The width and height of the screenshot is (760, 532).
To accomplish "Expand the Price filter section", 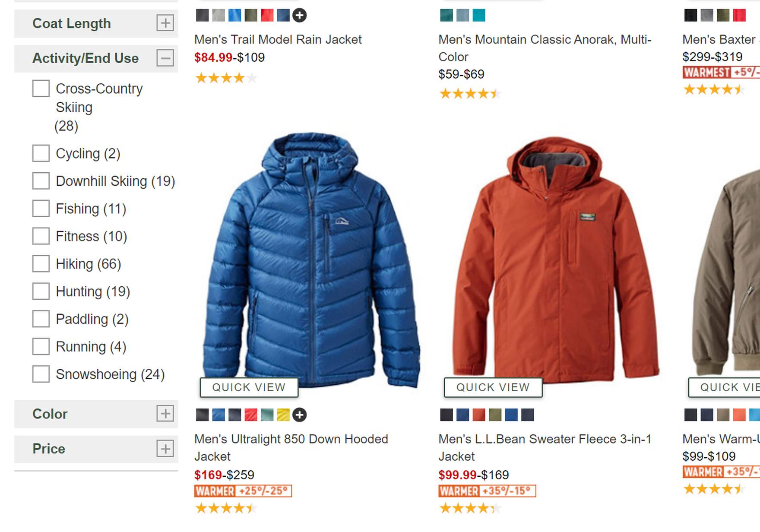I will click(165, 449).
